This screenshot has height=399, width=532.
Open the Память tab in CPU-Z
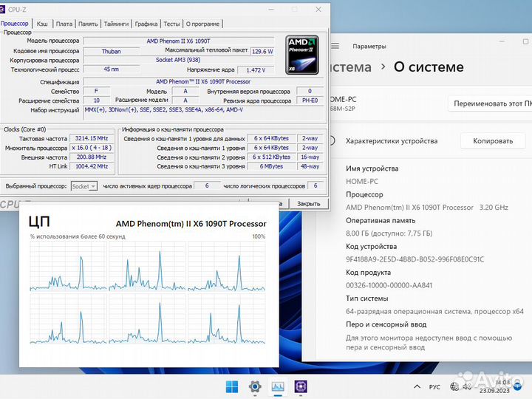point(88,24)
